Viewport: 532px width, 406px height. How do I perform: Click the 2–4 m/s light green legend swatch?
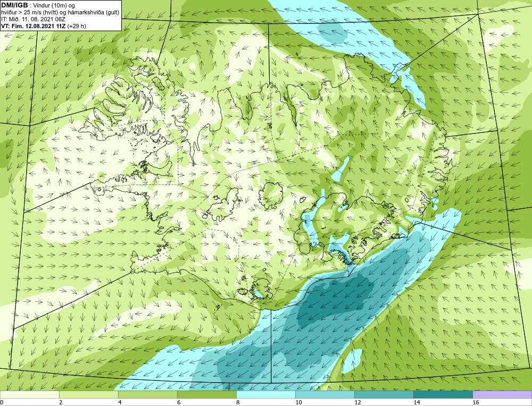[88, 394]
